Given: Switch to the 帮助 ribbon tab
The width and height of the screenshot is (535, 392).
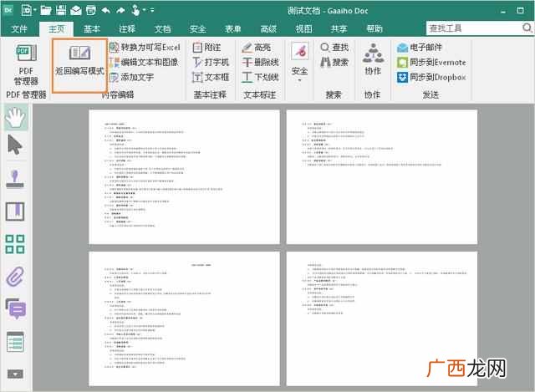Looking at the screenshot, I should (374, 29).
